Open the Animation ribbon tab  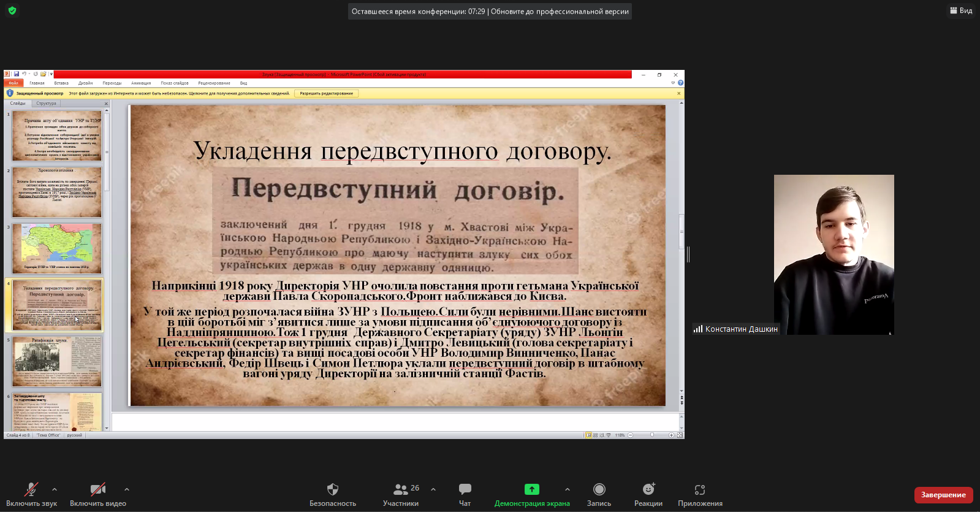pyautogui.click(x=140, y=83)
